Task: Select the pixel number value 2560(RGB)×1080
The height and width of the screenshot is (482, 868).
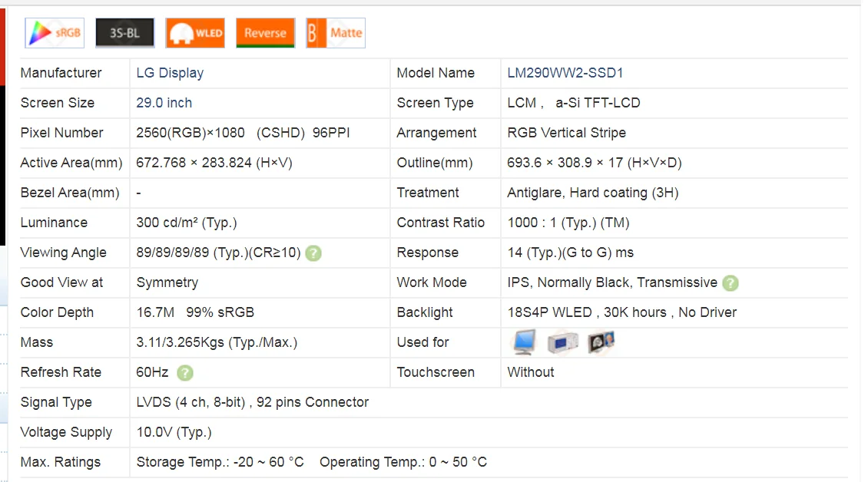Action: [190, 133]
